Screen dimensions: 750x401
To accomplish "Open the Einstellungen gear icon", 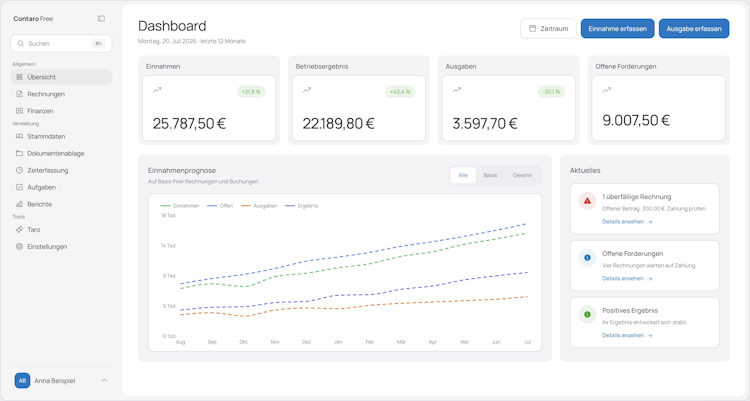I will (x=19, y=246).
